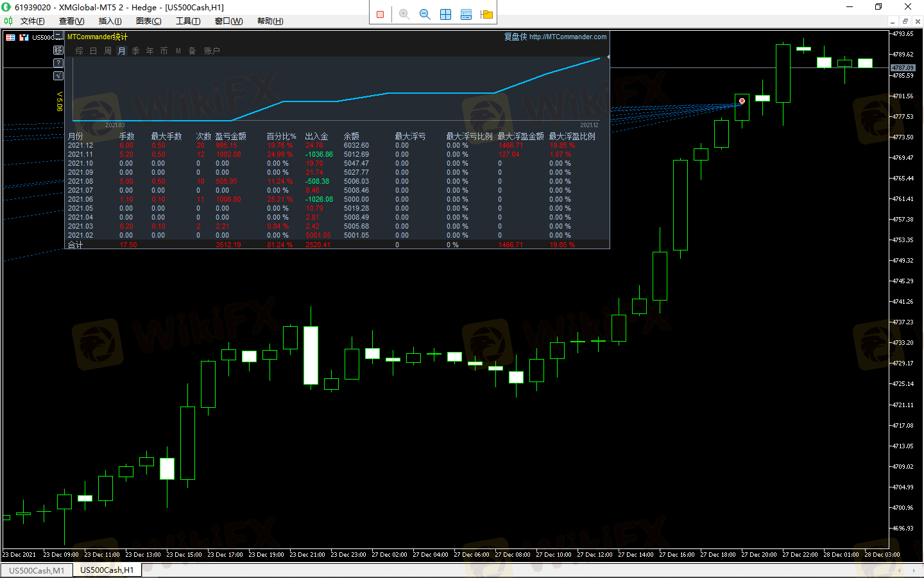Click the blue panel layout icon

tap(466, 14)
